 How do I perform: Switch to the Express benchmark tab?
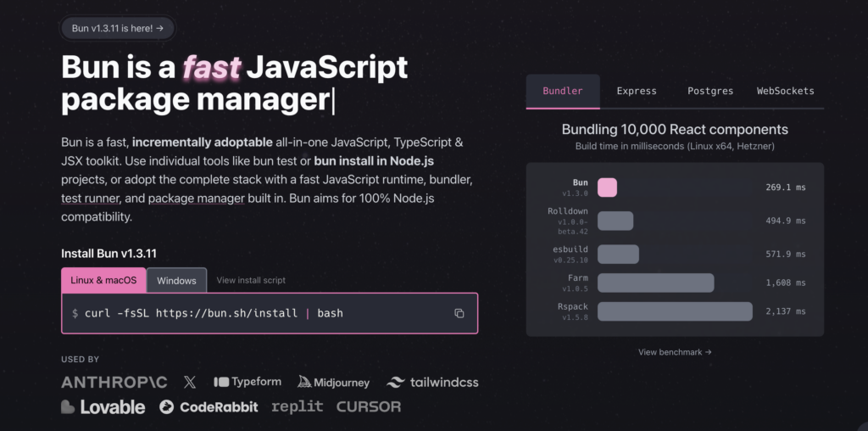[637, 91]
